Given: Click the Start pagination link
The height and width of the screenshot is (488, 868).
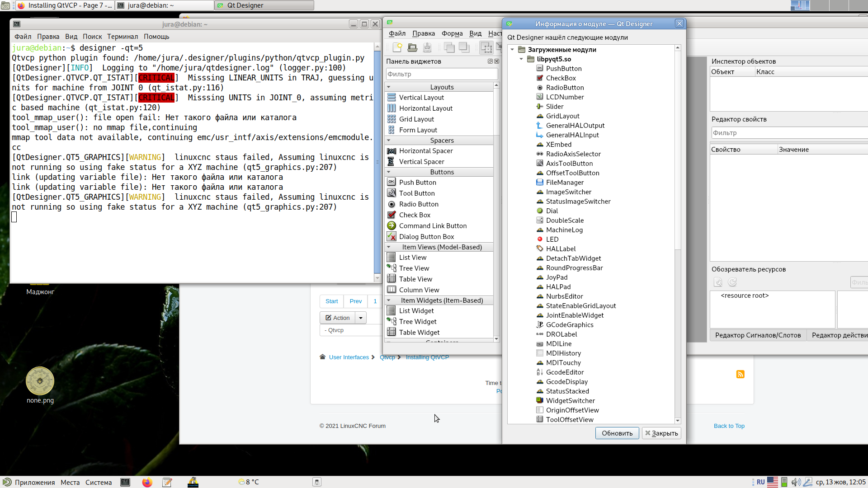Looking at the screenshot, I should point(331,301).
